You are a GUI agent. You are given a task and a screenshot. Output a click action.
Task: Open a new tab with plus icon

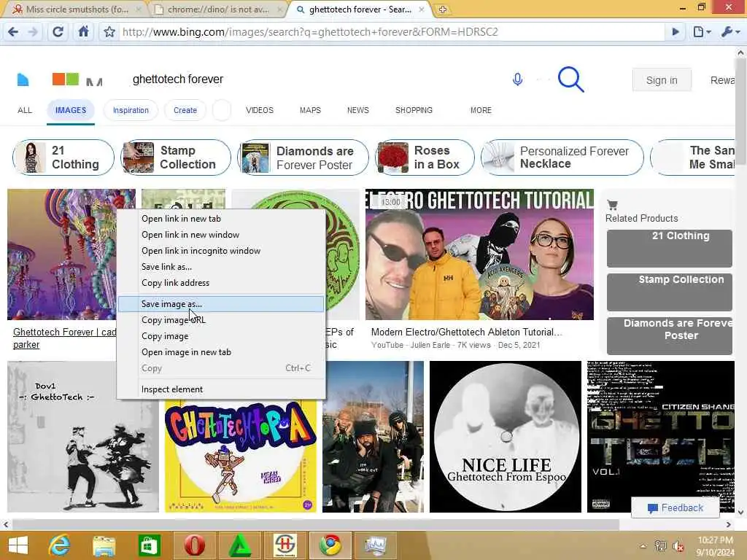[x=443, y=9]
